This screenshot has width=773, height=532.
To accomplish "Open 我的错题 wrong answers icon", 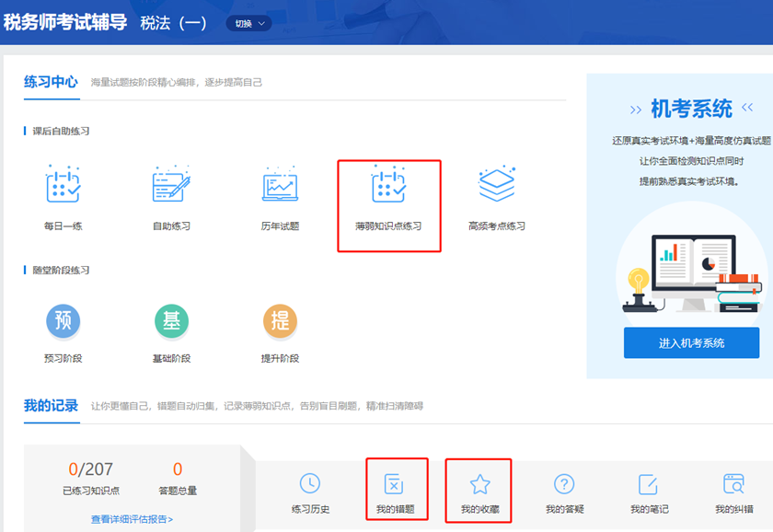I will click(395, 484).
